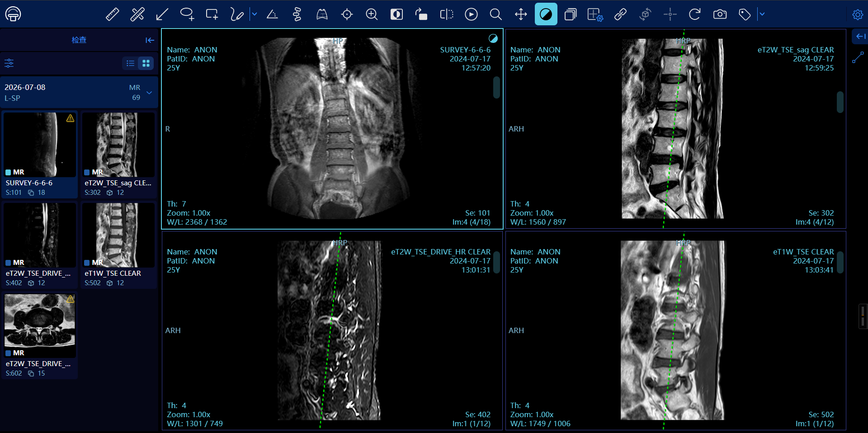Switch series panel to list view
This screenshot has width=868, height=433.
130,63
